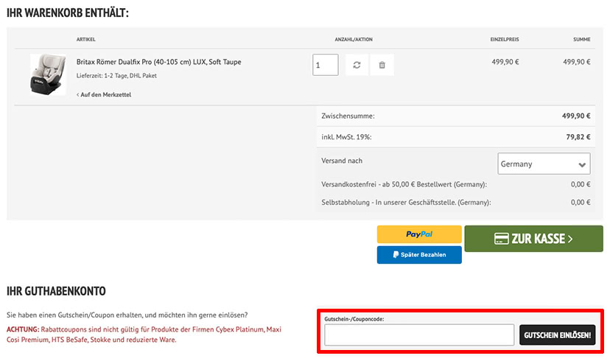Delete the item with the trash icon
This screenshot has width=610, height=364.
click(382, 65)
